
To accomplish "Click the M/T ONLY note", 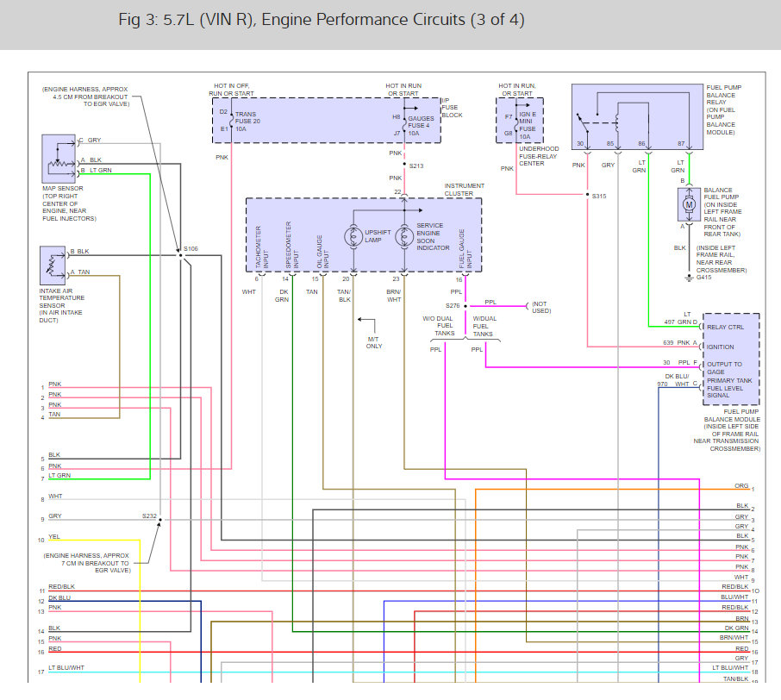I will click(x=373, y=342).
